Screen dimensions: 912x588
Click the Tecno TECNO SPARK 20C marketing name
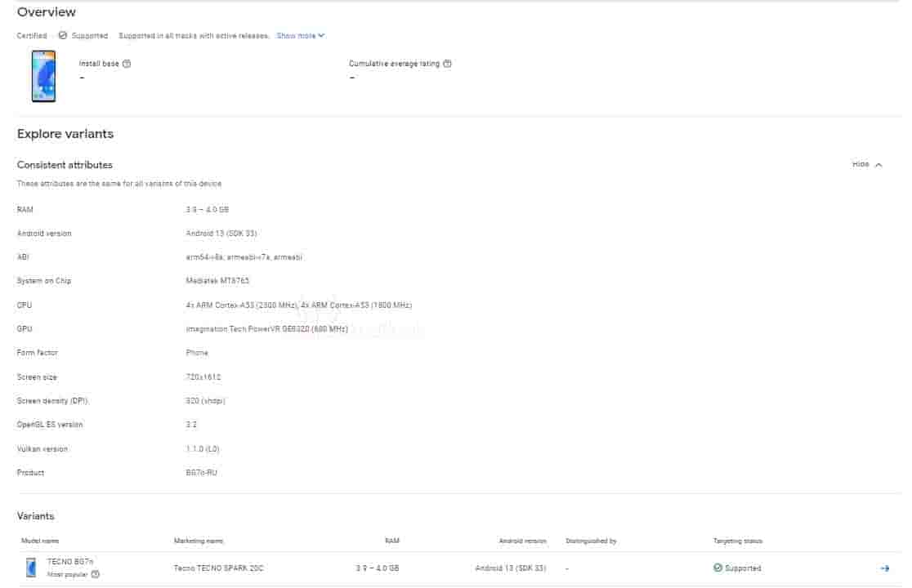click(x=218, y=568)
